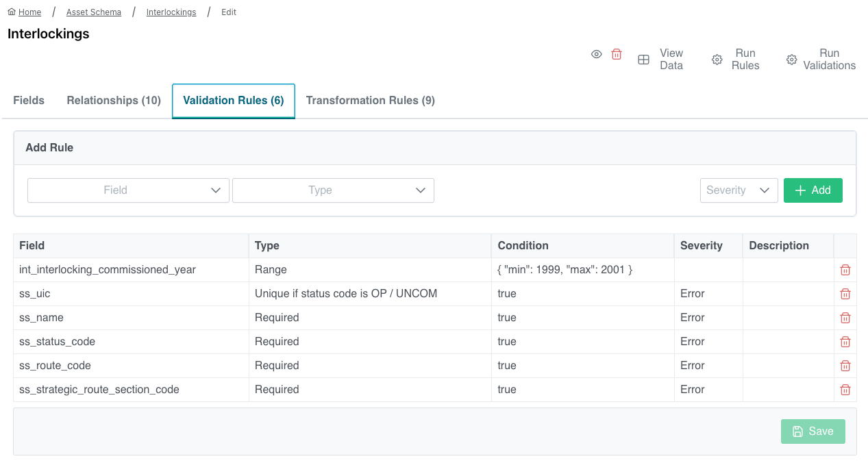Screen dimensions: 868x463
Task: Remove the ss_name rule via trash icon
Action: [845, 318]
